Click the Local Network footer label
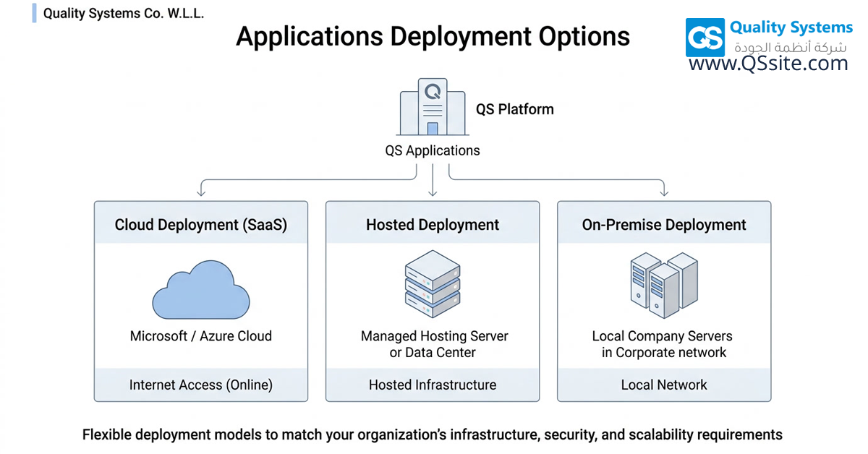Viewport: 868px width, 454px height. tap(664, 385)
